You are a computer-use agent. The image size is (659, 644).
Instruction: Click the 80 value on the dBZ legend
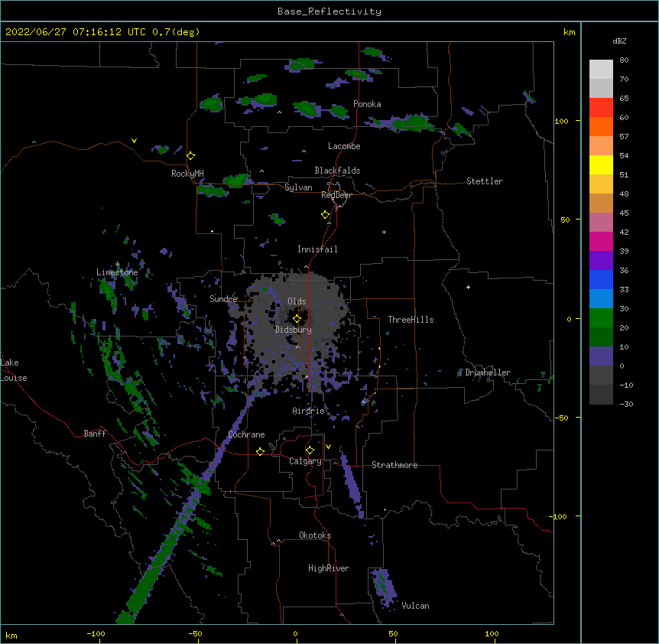(624, 60)
